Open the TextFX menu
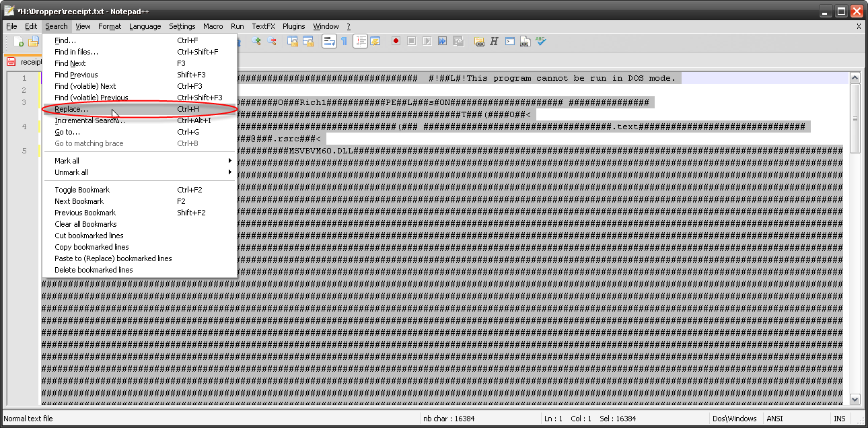 (x=263, y=26)
